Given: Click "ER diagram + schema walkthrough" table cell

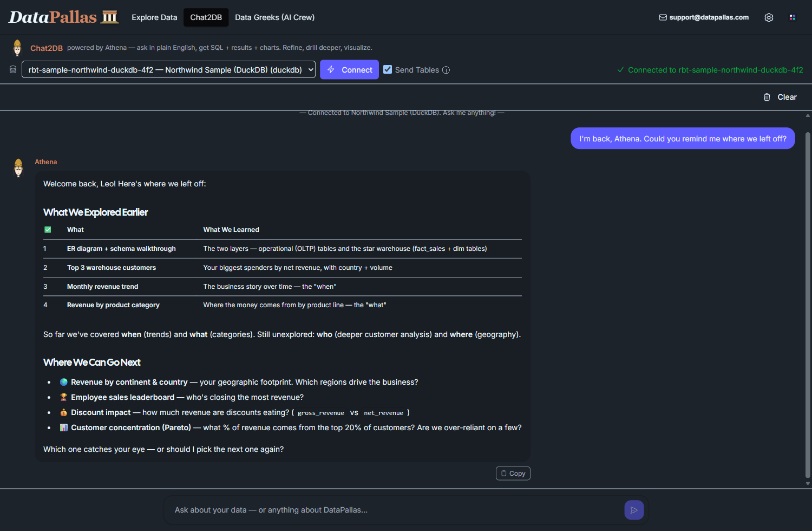Looking at the screenshot, I should (121, 249).
